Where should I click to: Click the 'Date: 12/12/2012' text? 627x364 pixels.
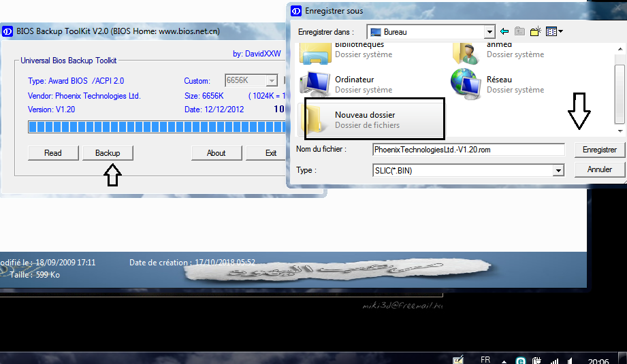pyautogui.click(x=214, y=110)
